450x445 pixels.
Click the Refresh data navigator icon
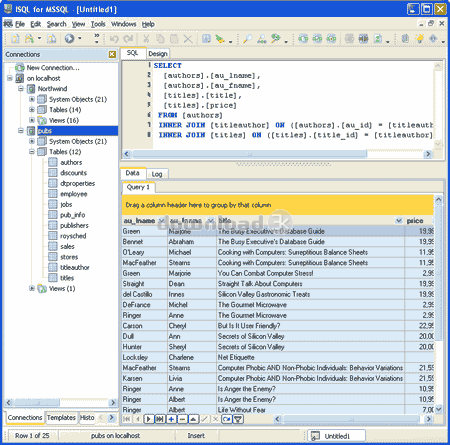pos(227,419)
